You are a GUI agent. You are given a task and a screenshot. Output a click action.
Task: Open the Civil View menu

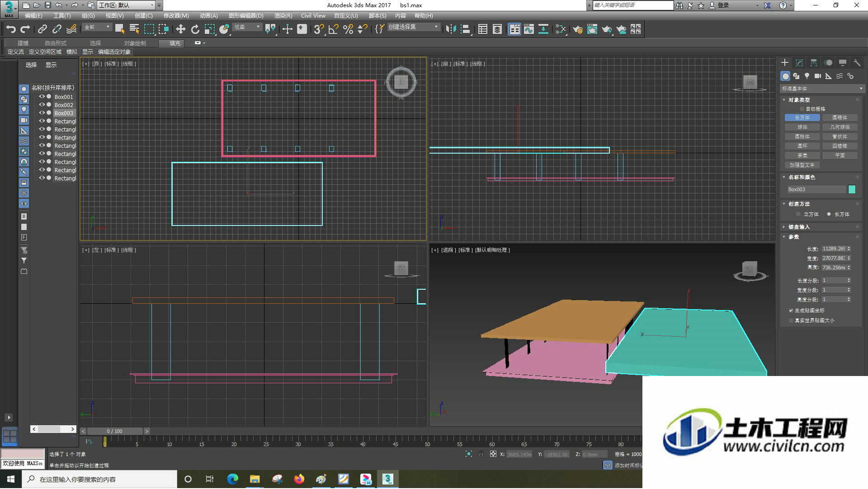point(313,16)
